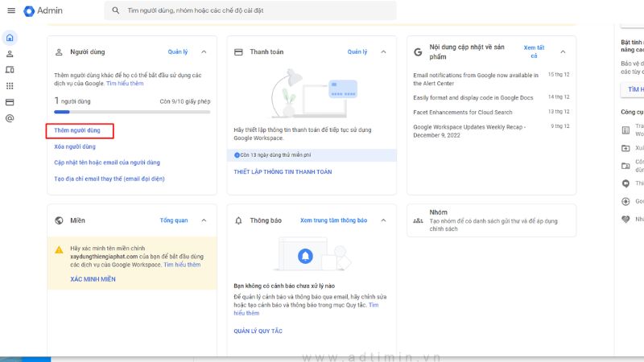Collapse the Miền card
The image size is (644, 362).
(x=204, y=220)
